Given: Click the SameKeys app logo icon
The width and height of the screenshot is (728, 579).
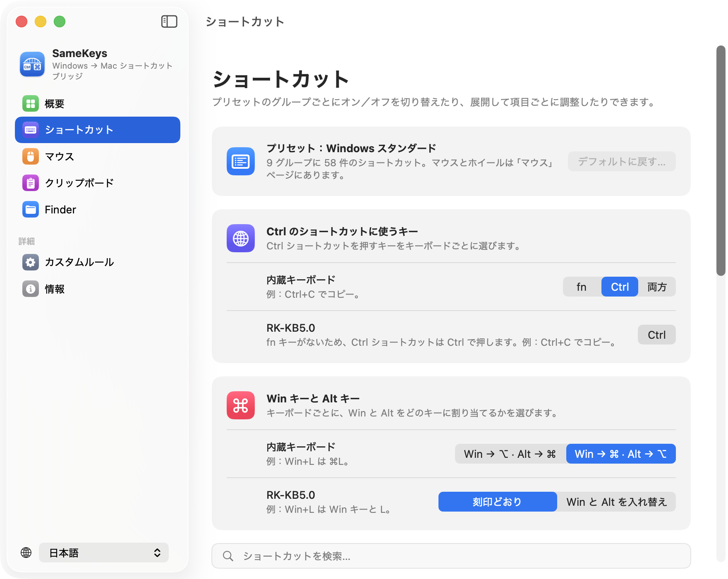Looking at the screenshot, I should tap(32, 64).
